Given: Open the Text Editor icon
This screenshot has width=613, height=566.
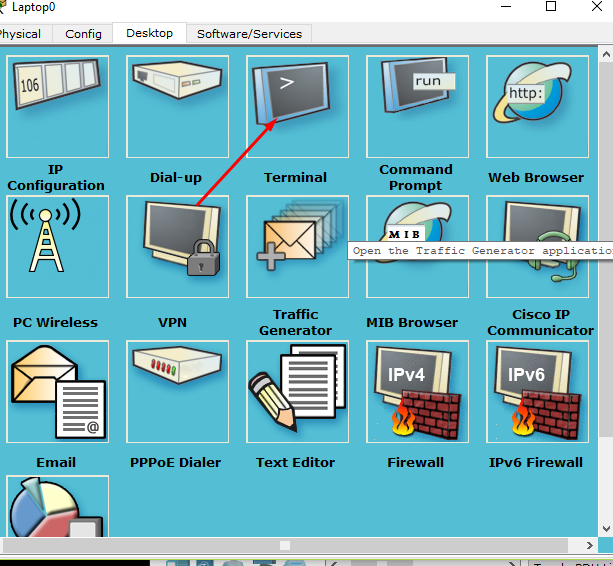Looking at the screenshot, I should point(298,392).
